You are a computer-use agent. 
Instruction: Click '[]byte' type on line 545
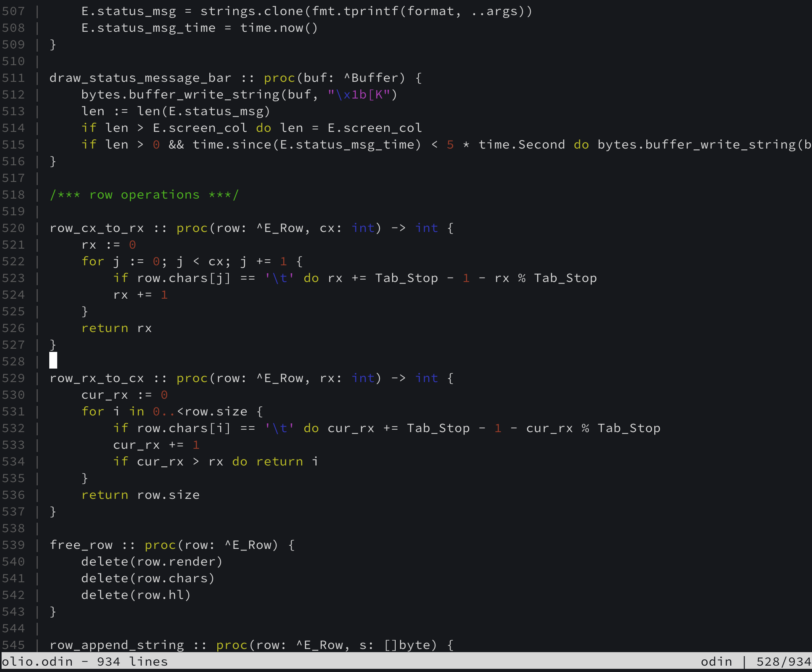click(x=410, y=645)
